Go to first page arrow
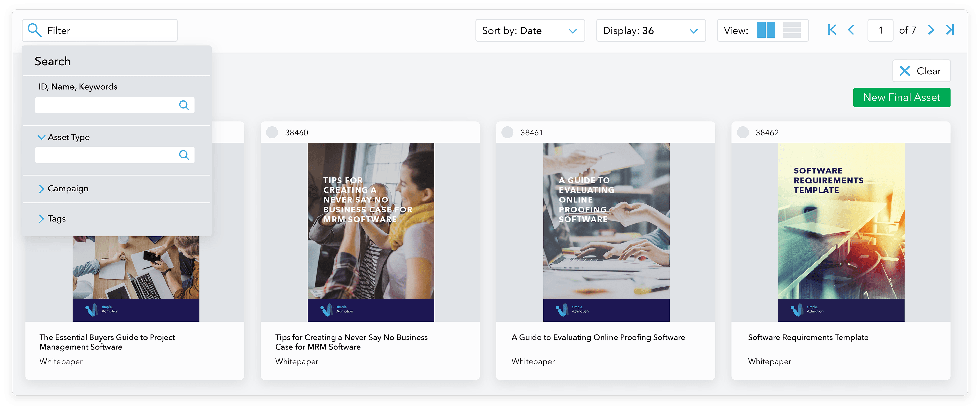Image resolution: width=980 pixels, height=410 pixels. tap(832, 30)
